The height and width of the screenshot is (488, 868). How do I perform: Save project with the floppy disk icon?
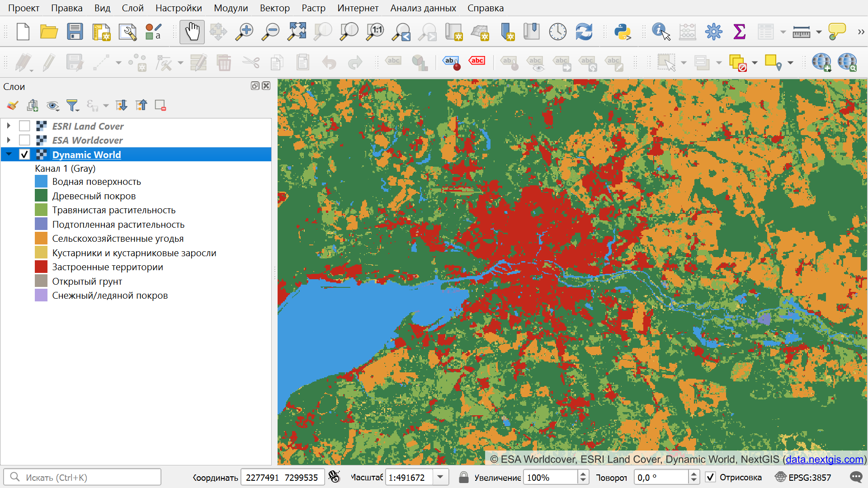click(75, 32)
